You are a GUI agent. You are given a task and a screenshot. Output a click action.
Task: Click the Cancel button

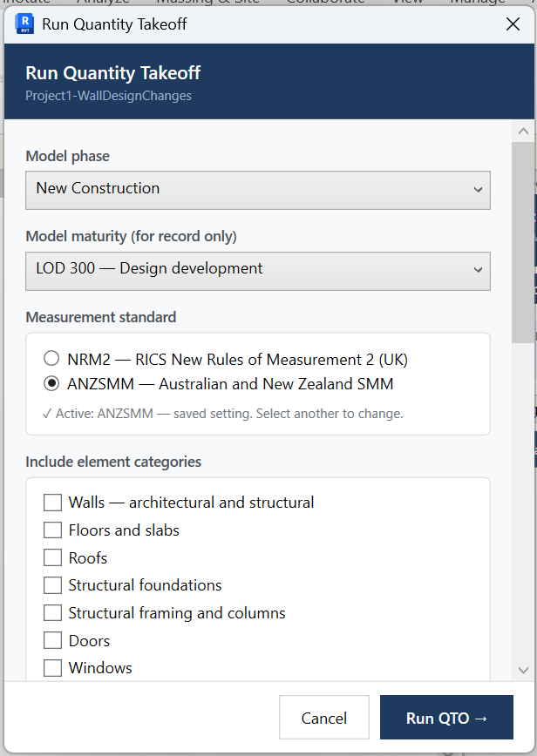coord(324,718)
